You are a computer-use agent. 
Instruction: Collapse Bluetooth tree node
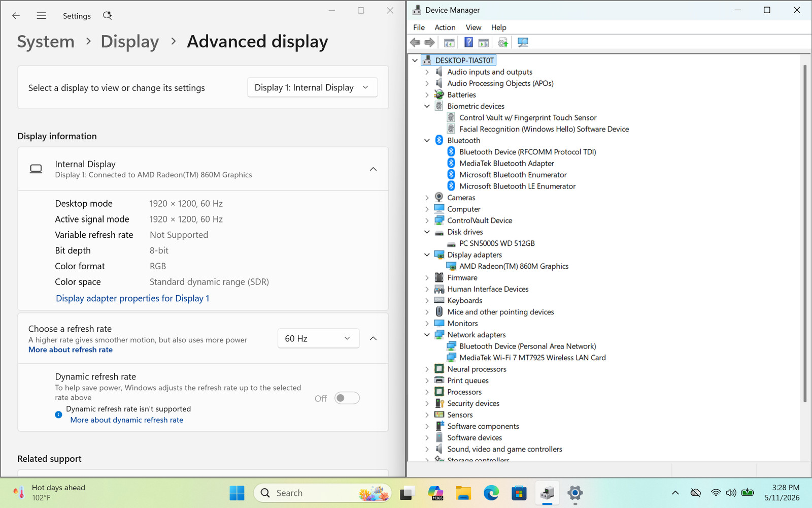tap(427, 141)
